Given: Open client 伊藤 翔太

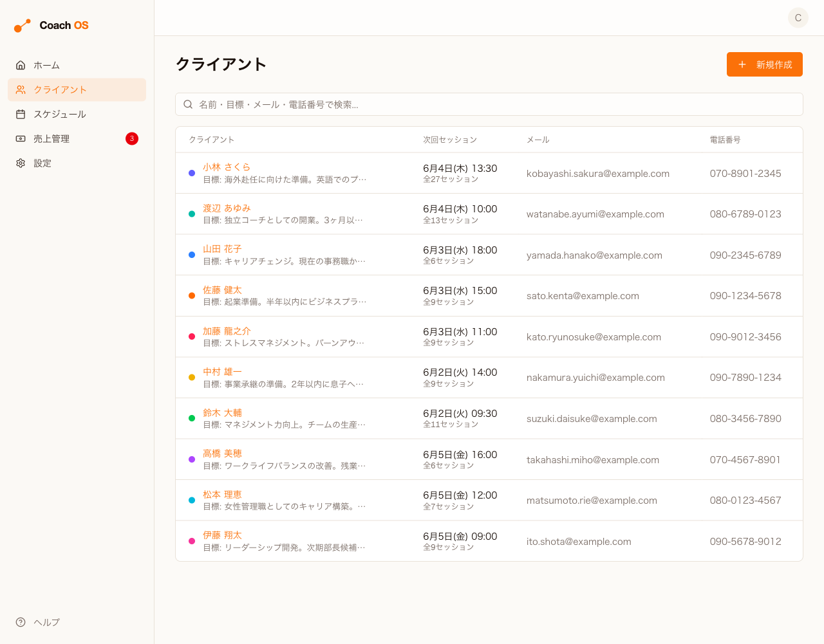Looking at the screenshot, I should pyautogui.click(x=222, y=535).
